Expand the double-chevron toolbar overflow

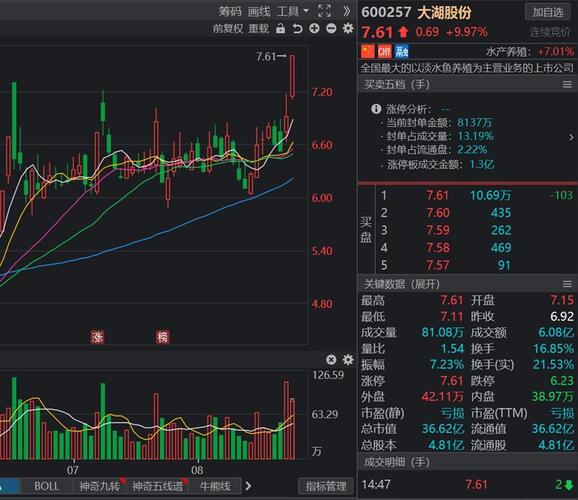347,11
